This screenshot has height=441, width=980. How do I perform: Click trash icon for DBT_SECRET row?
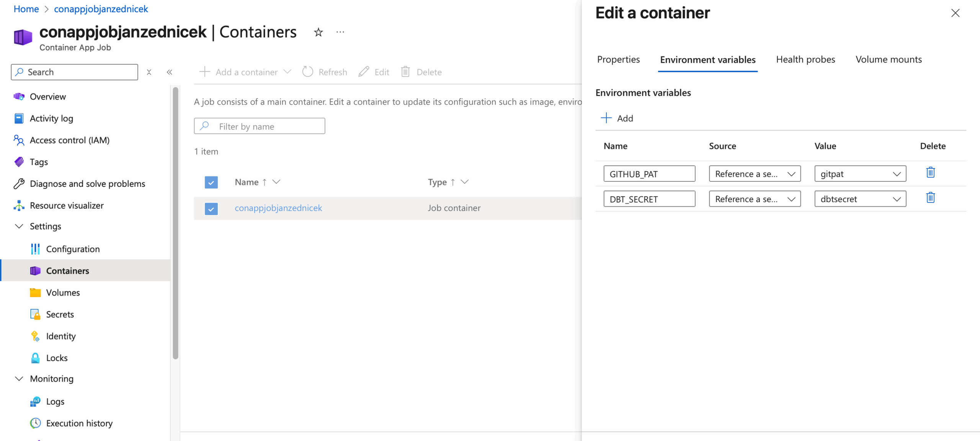[x=930, y=198]
